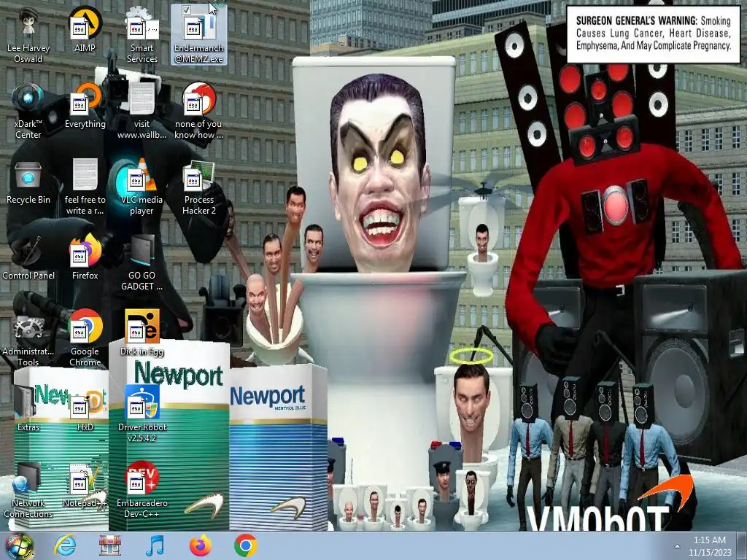747x560 pixels.
Task: Launch the Everything search shortcut
Action: click(x=85, y=105)
